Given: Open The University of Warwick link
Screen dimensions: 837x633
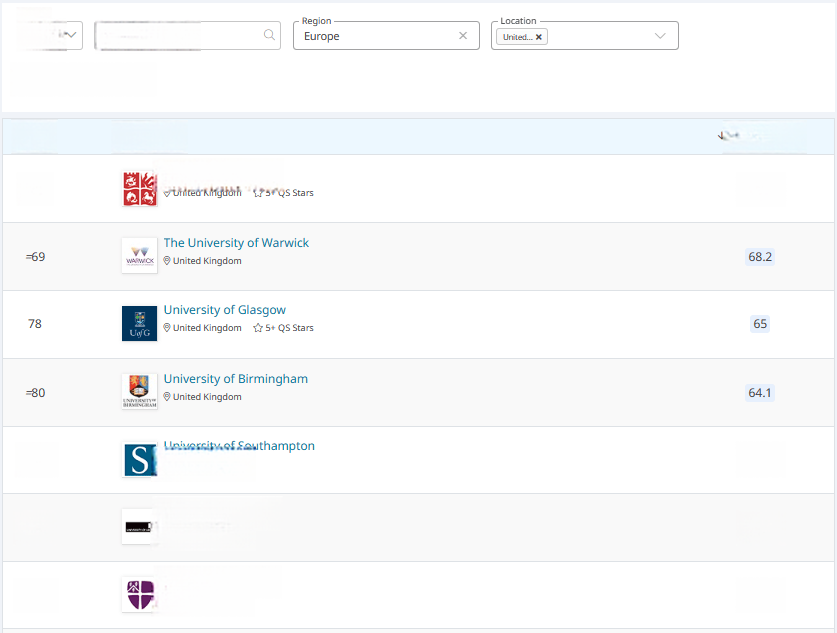Looking at the screenshot, I should click(236, 243).
